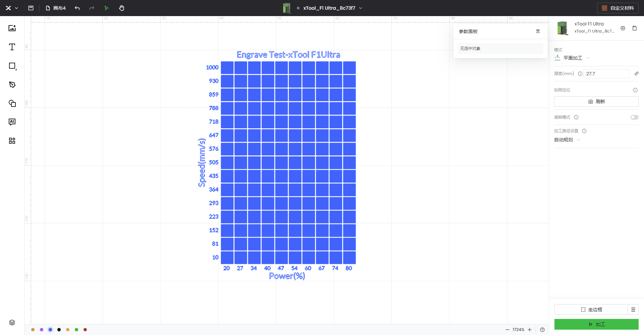Select the rectangle shape tool
644x335 pixels.
pos(12,66)
